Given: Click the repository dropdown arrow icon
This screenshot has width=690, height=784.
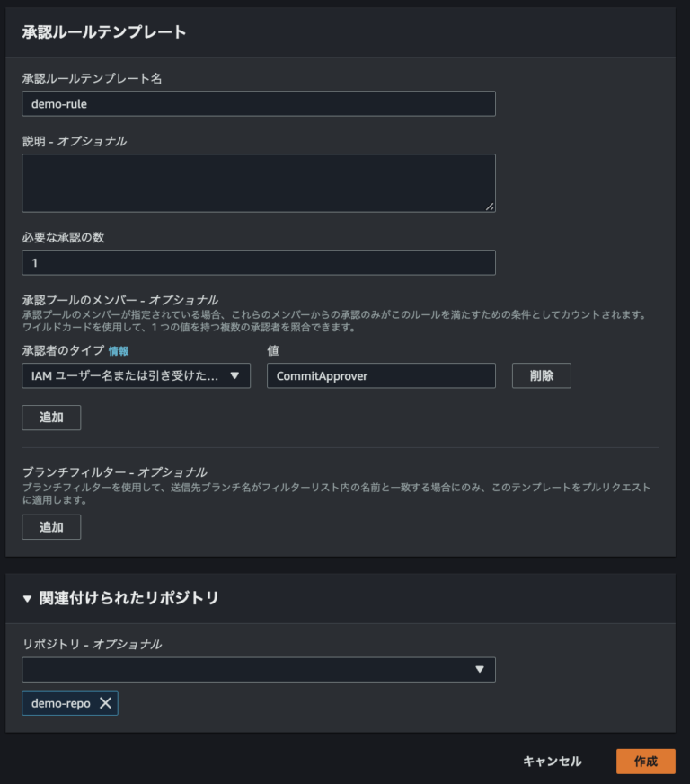Looking at the screenshot, I should pos(481,669).
